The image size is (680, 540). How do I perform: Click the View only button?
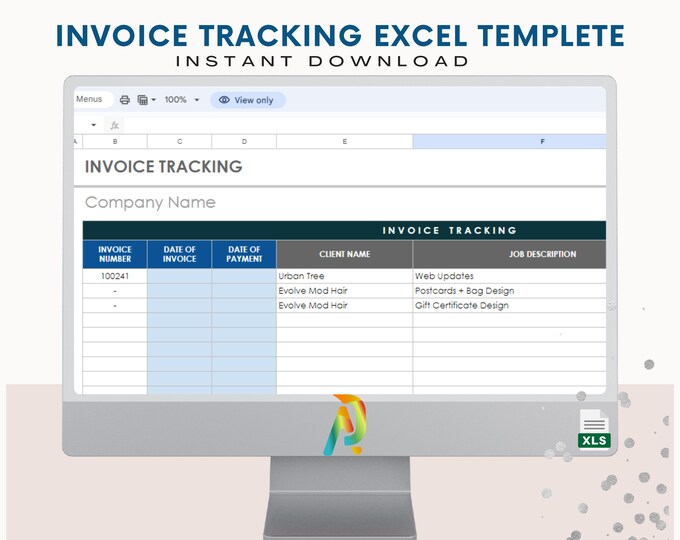tap(248, 100)
